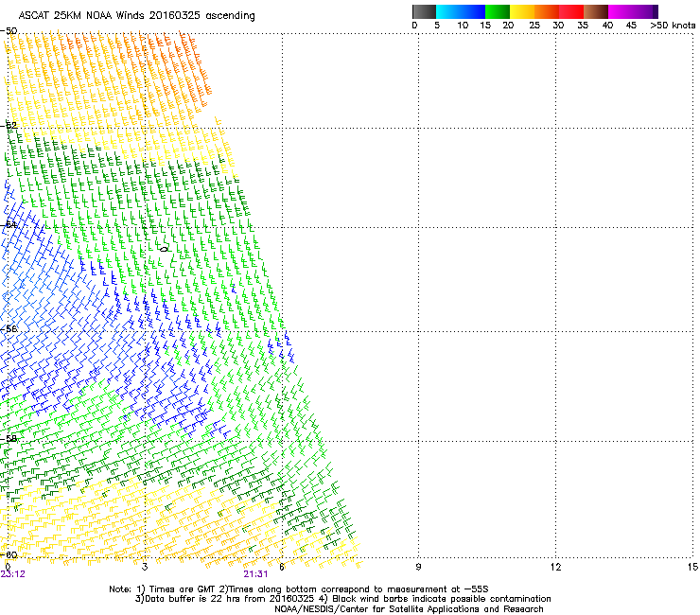Select the red 30-35 knots color band
Screen dimensions: 700x615
pos(571,11)
